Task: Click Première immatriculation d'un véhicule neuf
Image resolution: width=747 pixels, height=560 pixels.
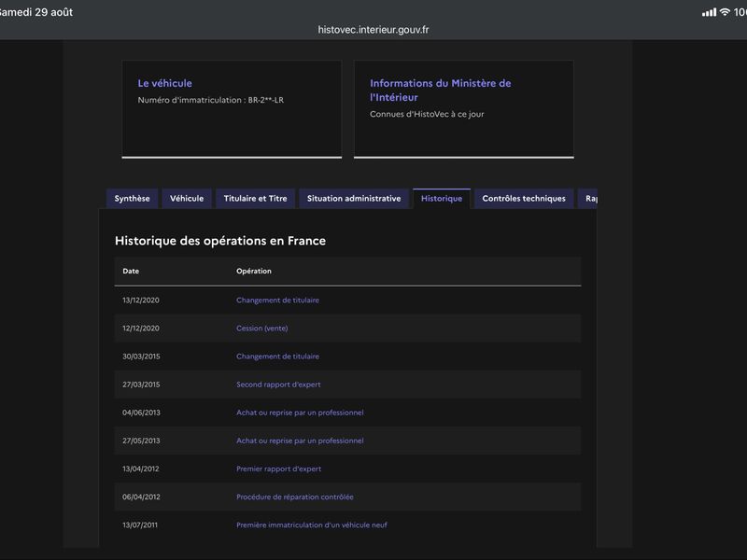Action: pyautogui.click(x=312, y=525)
